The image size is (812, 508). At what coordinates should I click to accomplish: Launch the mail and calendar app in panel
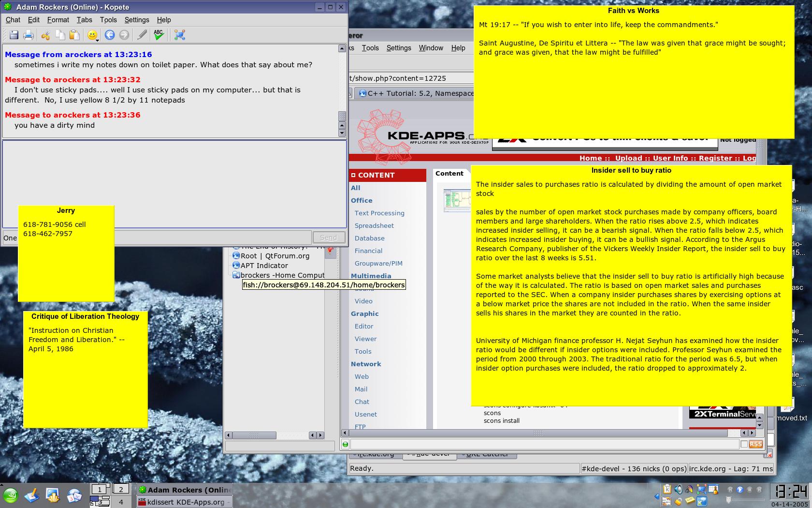[x=74, y=495]
